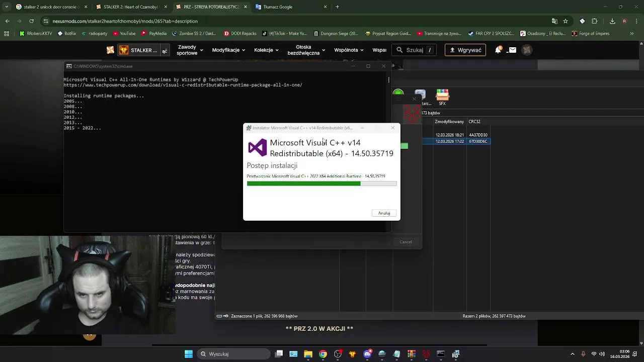The image size is (644, 362).
Task: Reload the Nexus Mods page
Action: pos(31,21)
